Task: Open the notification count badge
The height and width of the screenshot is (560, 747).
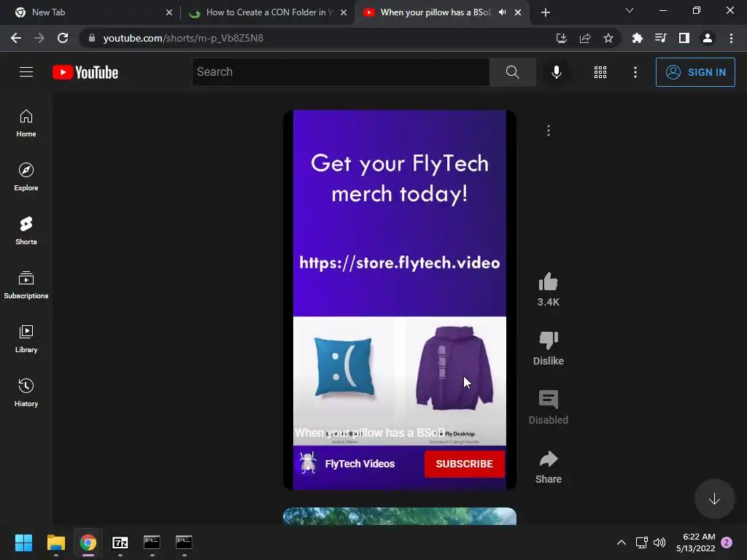Action: [727, 542]
